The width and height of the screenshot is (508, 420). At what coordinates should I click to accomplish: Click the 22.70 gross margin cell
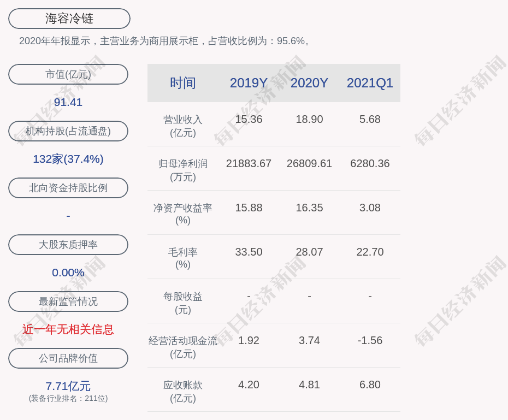click(x=370, y=252)
